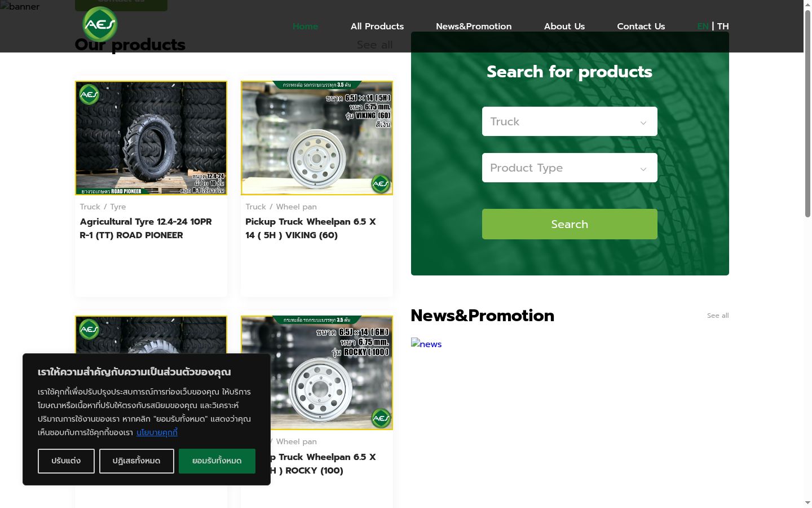The height and width of the screenshot is (508, 812).
Task: Click the Our products heading
Action: (130, 45)
